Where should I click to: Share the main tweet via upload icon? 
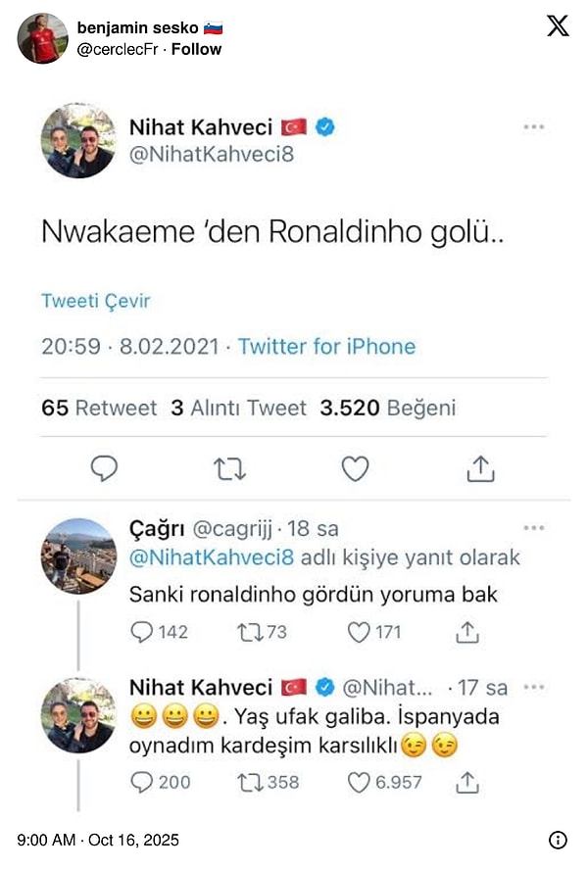[480, 470]
